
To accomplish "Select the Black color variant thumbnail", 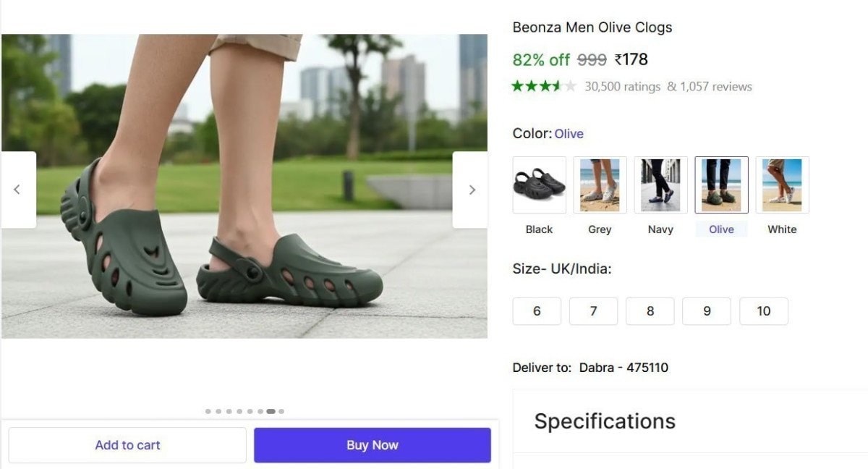I will click(538, 185).
